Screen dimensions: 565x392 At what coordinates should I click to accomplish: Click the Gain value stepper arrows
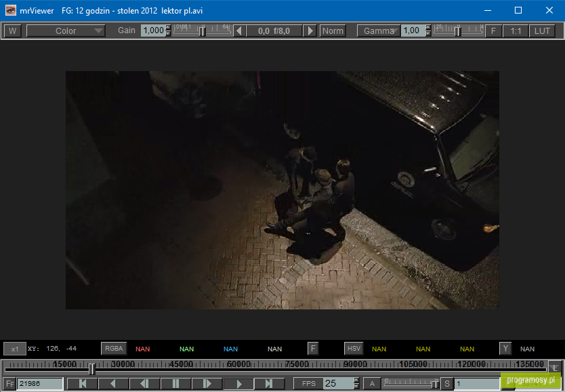pos(168,31)
